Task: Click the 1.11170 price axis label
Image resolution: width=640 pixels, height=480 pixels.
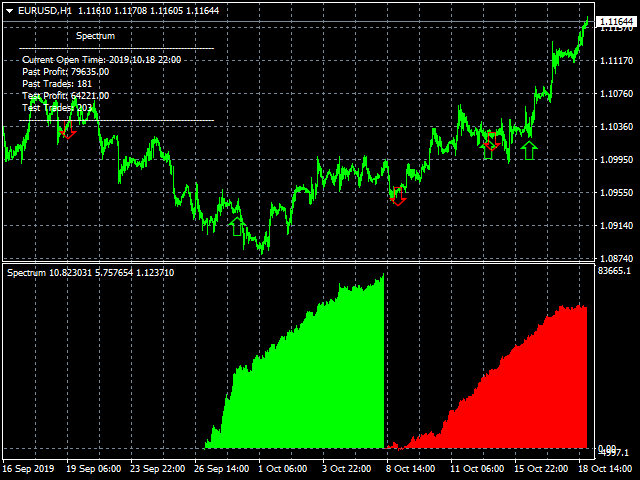Action: click(x=616, y=61)
